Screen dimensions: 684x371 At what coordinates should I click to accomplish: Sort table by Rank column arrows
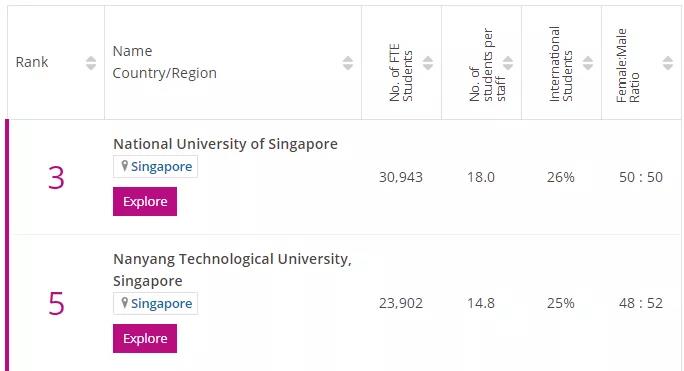coord(91,63)
